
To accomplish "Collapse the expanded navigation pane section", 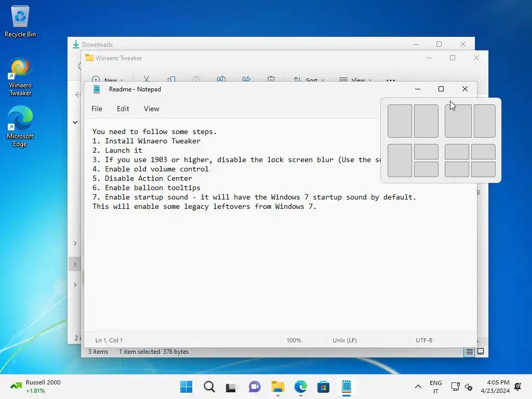I will 75,122.
